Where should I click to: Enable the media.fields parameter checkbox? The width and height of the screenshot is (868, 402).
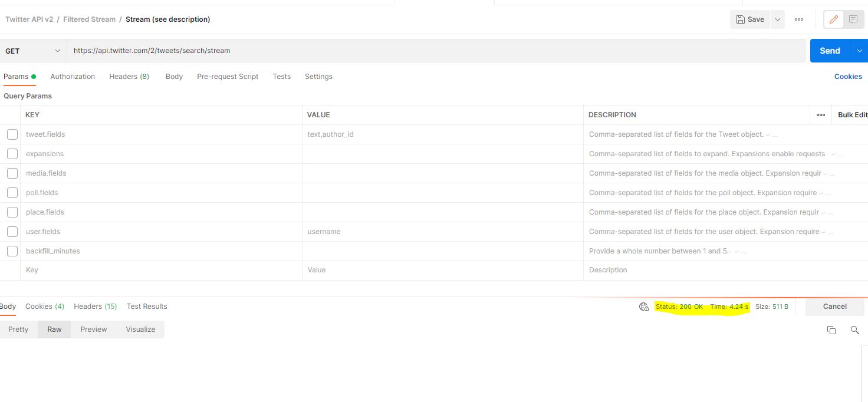click(x=12, y=173)
